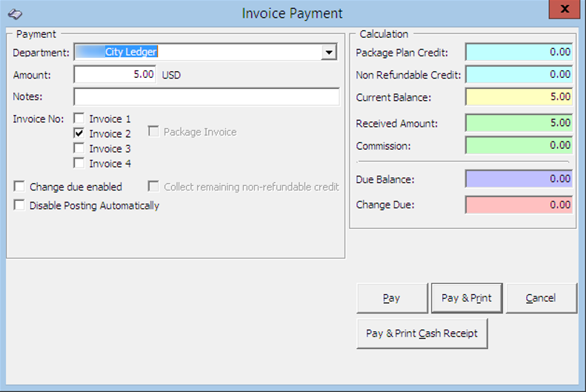The width and height of the screenshot is (586, 392).
Task: Click the Calculation group title
Action: 384,34
